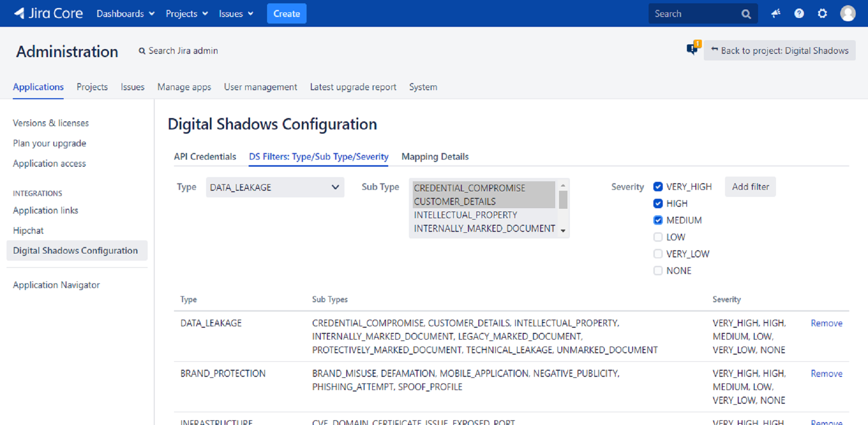Open Versions & licenses sidebar link

coord(51,123)
